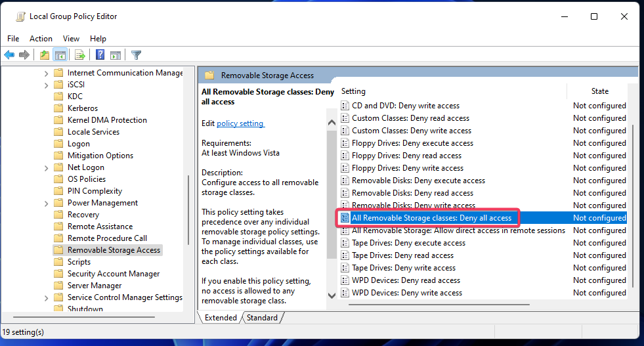The height and width of the screenshot is (346, 644).
Task: Click policy icon beside Floppy Drives: Deny execute access
Action: (345, 143)
